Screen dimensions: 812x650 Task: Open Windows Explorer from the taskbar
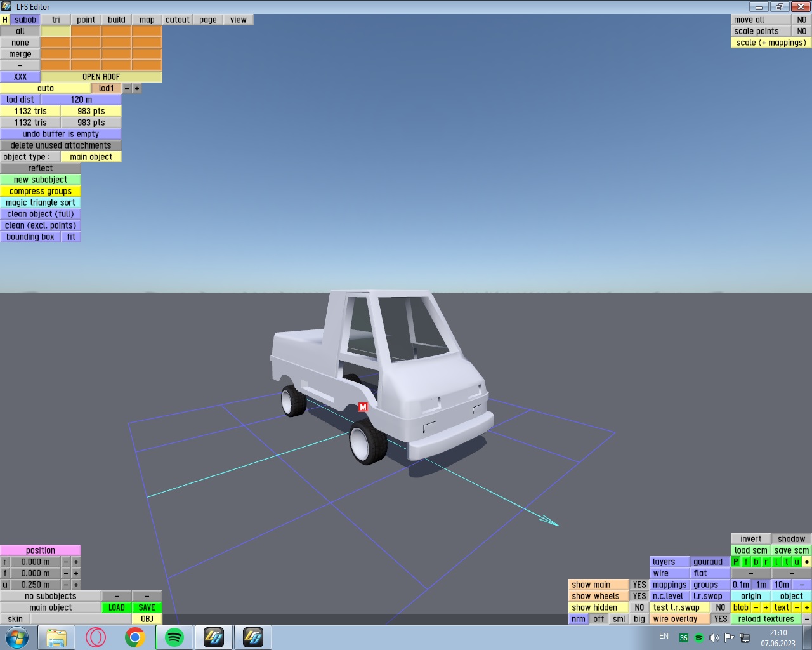(x=56, y=637)
